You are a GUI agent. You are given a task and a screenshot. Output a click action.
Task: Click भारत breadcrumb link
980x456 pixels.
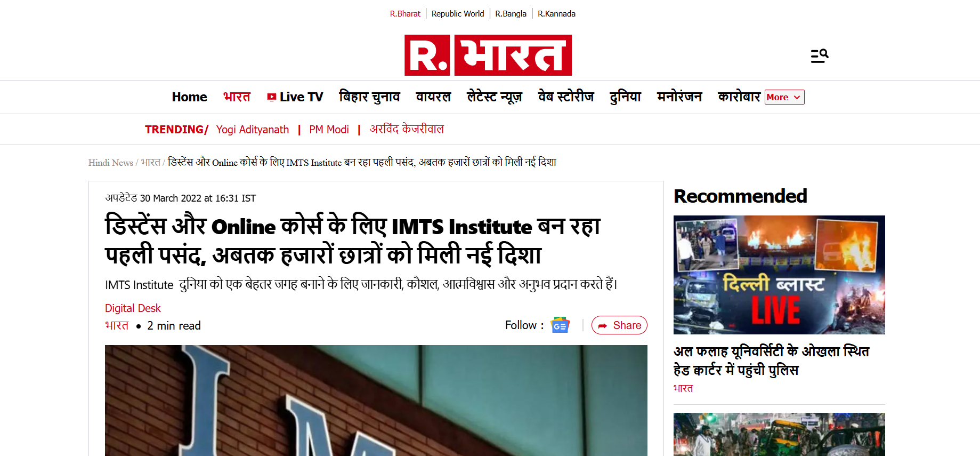coord(150,163)
